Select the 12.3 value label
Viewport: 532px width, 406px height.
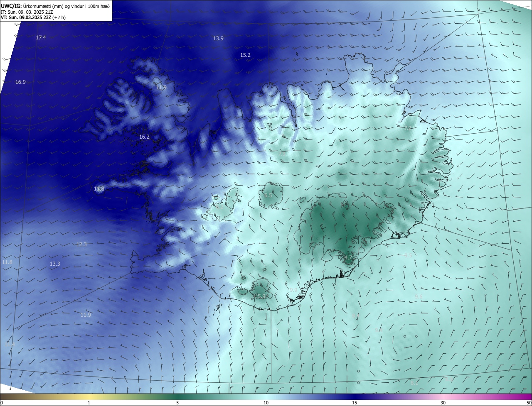point(81,245)
